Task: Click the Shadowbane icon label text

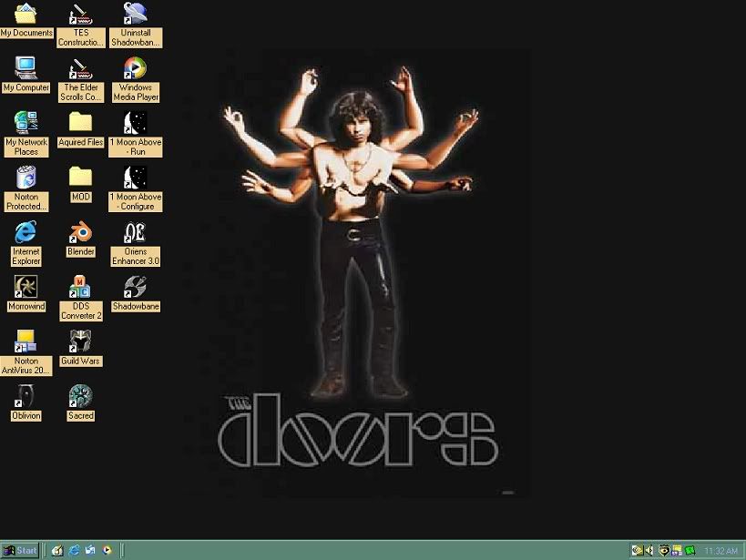Action: tap(136, 306)
